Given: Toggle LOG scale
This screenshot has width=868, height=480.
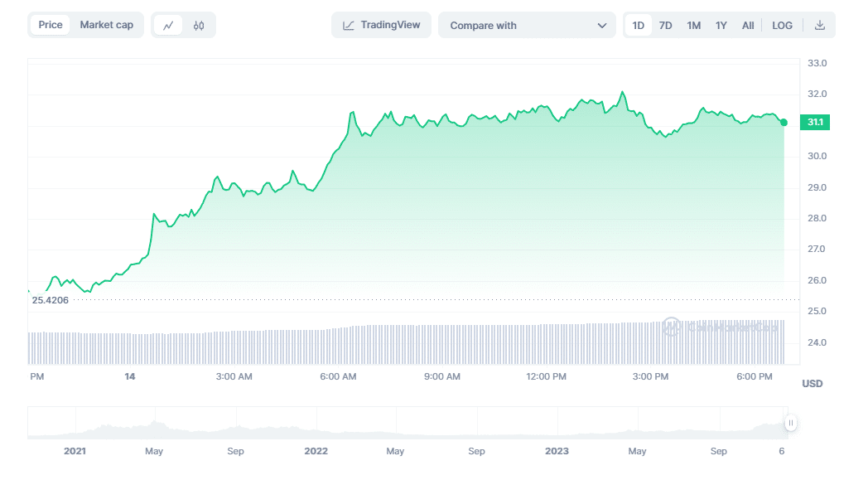Looking at the screenshot, I should pos(782,26).
